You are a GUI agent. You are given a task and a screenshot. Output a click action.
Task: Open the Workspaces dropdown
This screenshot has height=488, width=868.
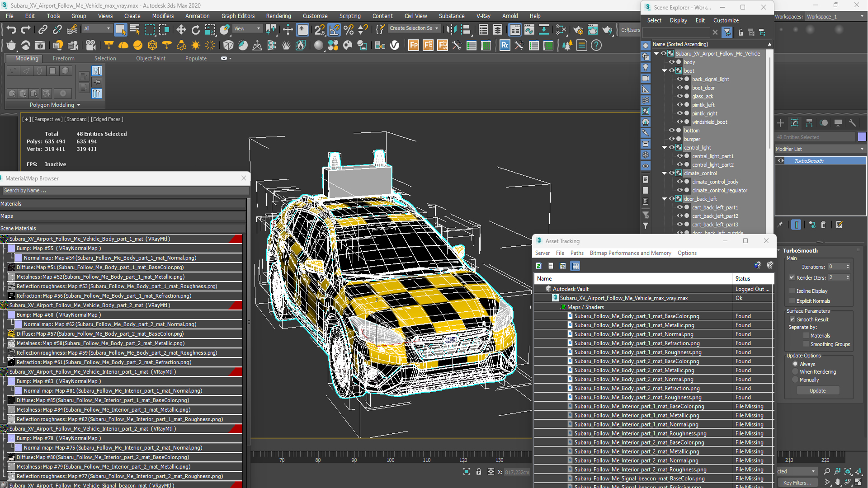(x=835, y=17)
